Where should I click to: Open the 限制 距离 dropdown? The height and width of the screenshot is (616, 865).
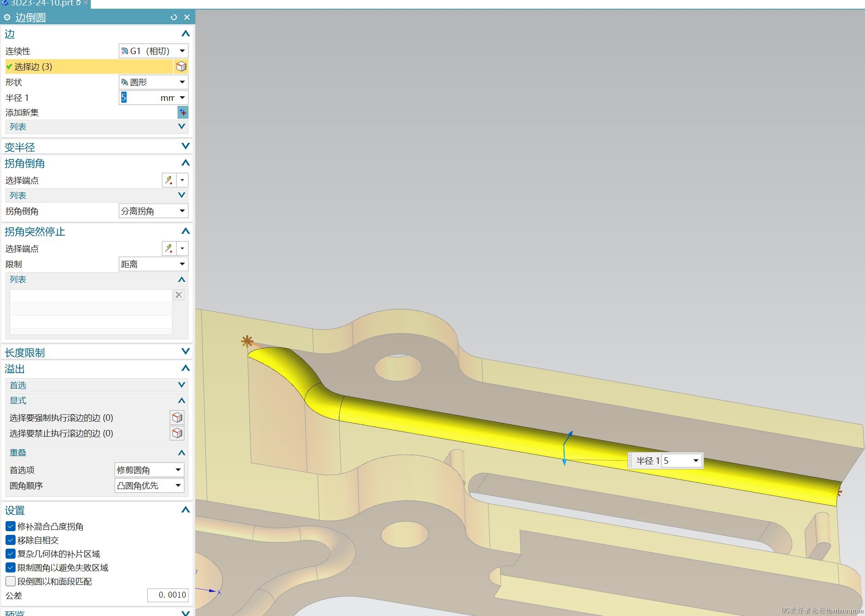pyautogui.click(x=154, y=264)
